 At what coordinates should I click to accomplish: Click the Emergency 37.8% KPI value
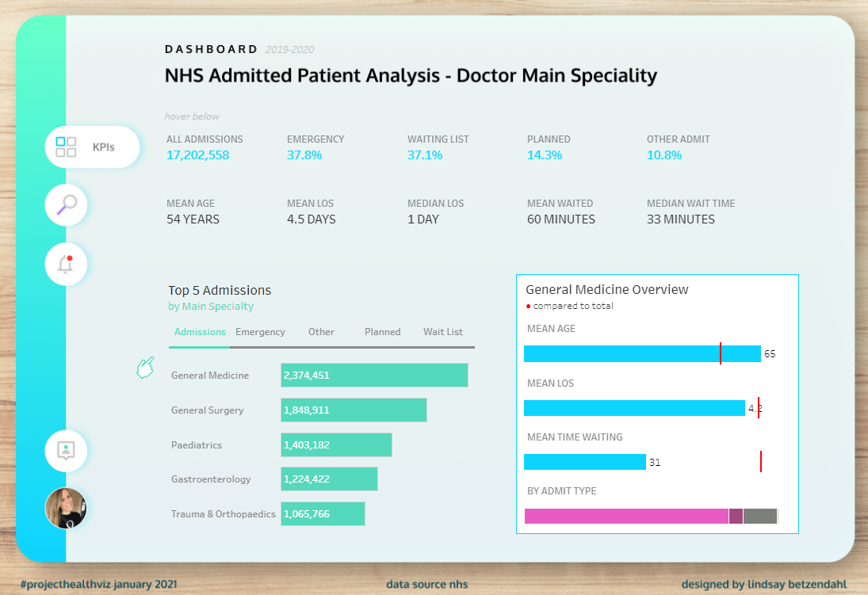pos(304,155)
